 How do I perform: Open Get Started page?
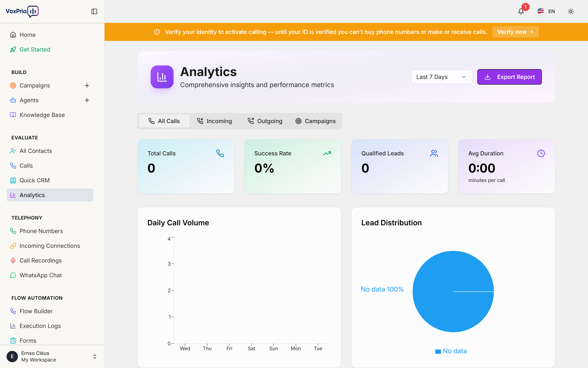pos(50,49)
